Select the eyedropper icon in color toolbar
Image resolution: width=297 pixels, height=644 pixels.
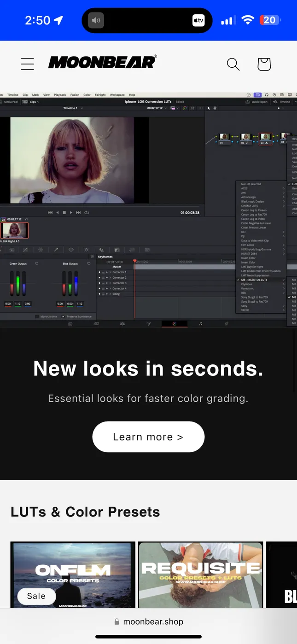[x=57, y=250]
